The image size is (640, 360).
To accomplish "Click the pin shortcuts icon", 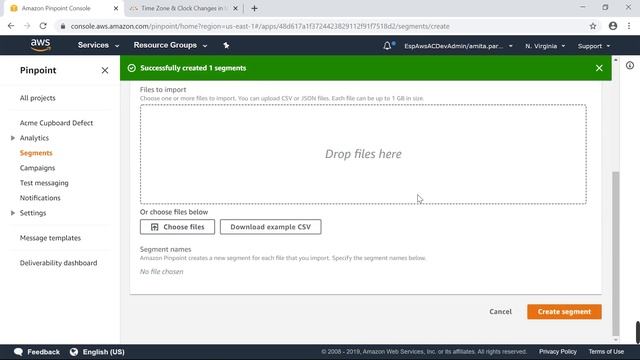I will point(226,45).
